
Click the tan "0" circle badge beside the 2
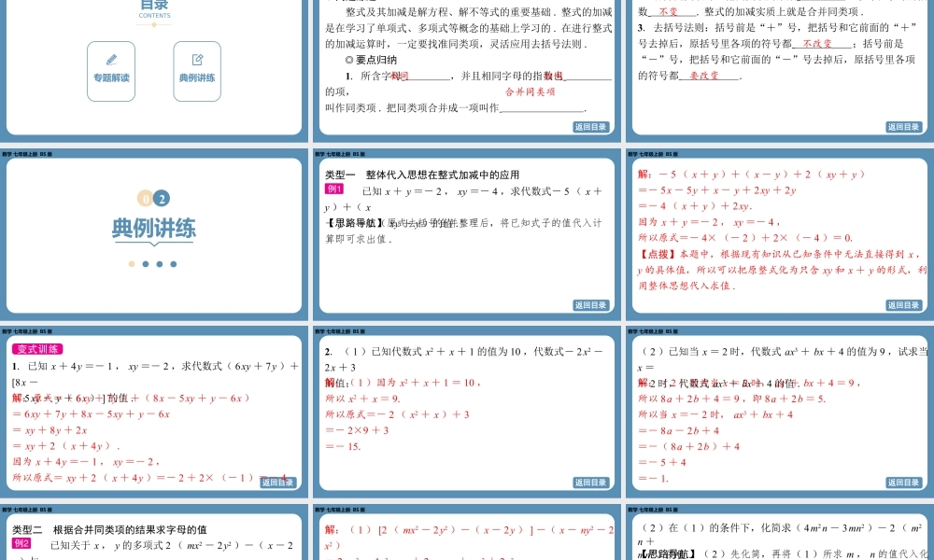coord(146,199)
